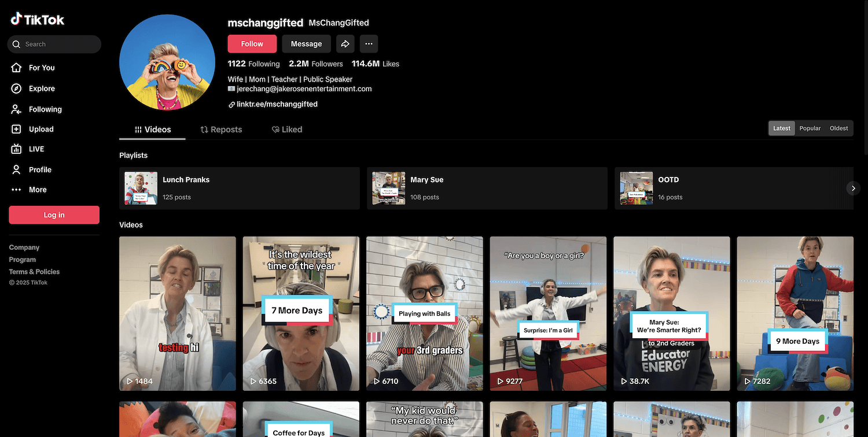Follow the mschanggifted account
This screenshot has height=437, width=868.
click(252, 44)
